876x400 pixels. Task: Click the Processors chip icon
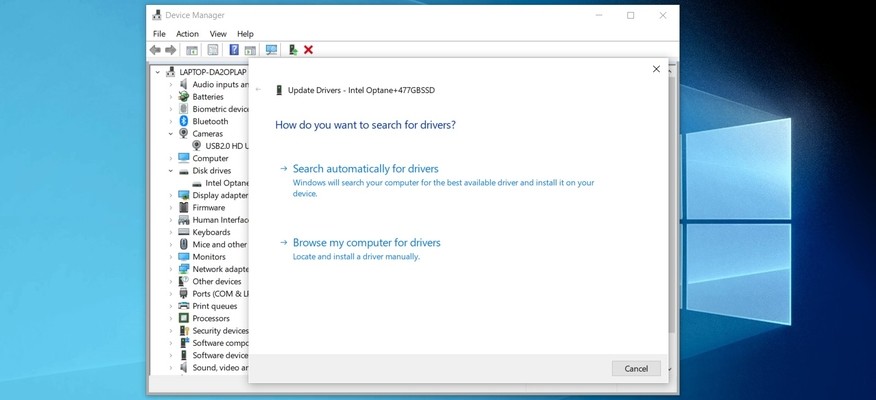(183, 318)
